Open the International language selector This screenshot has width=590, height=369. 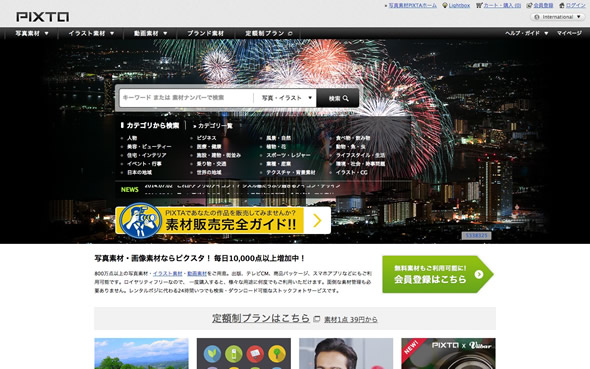[x=558, y=17]
